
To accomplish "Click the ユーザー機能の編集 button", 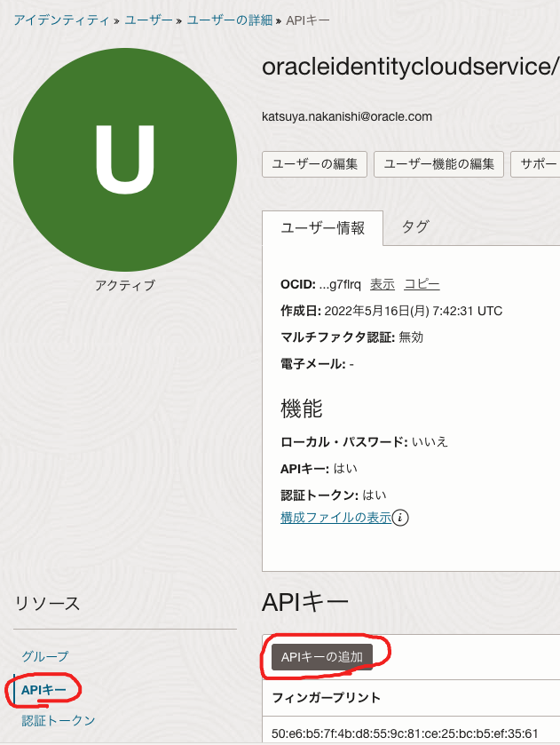I will click(438, 164).
